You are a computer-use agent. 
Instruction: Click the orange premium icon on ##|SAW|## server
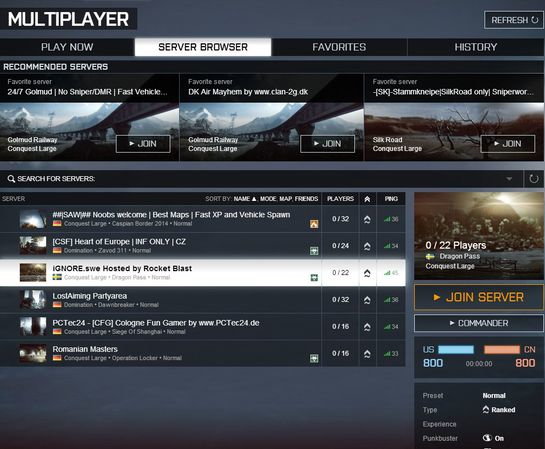(x=314, y=224)
